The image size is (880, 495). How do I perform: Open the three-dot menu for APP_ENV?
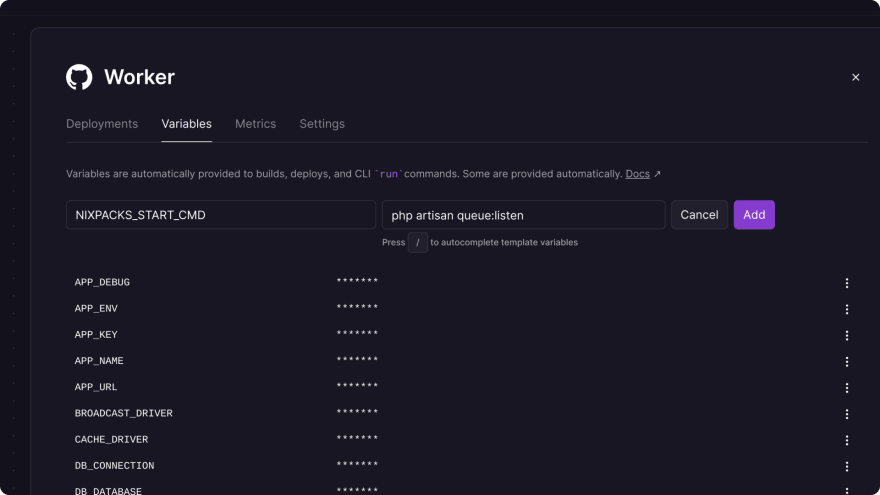tap(847, 309)
